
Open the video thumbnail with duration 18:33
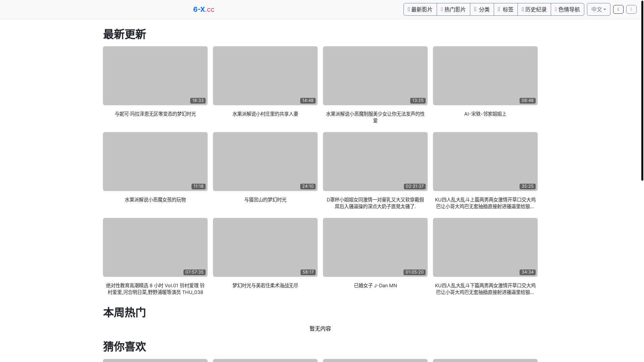(155, 76)
